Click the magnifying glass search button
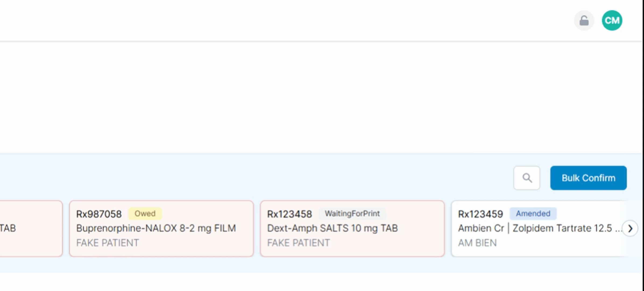The image size is (644, 291). [x=526, y=178]
